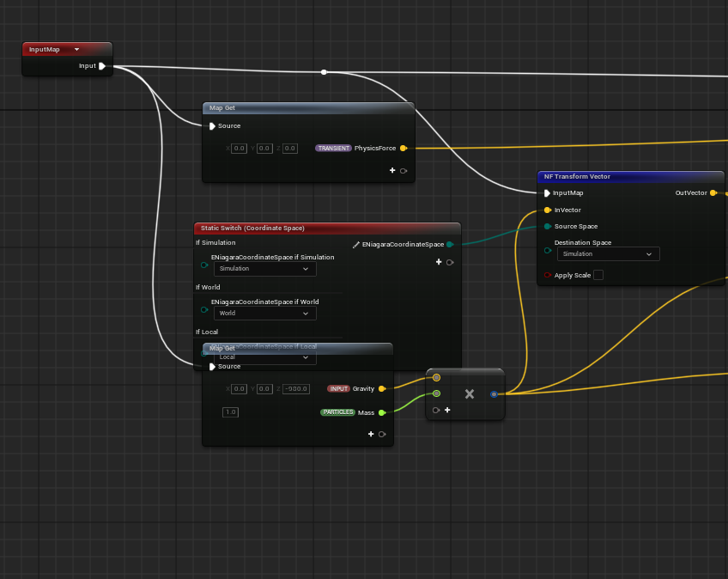Click the empty output pin on Gravity Map Get
The height and width of the screenshot is (579, 728).
click(x=382, y=435)
